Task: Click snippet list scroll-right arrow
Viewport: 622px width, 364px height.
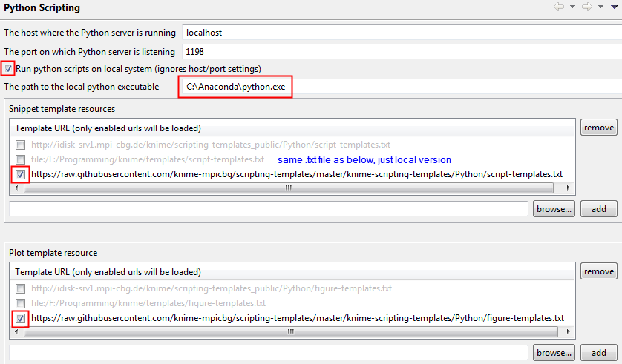Action: pos(568,188)
